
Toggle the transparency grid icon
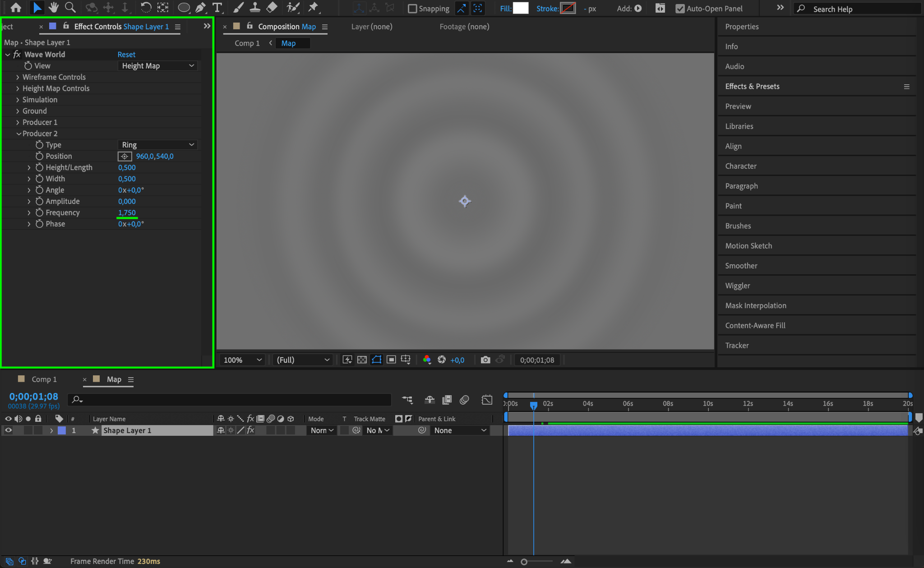coord(362,360)
